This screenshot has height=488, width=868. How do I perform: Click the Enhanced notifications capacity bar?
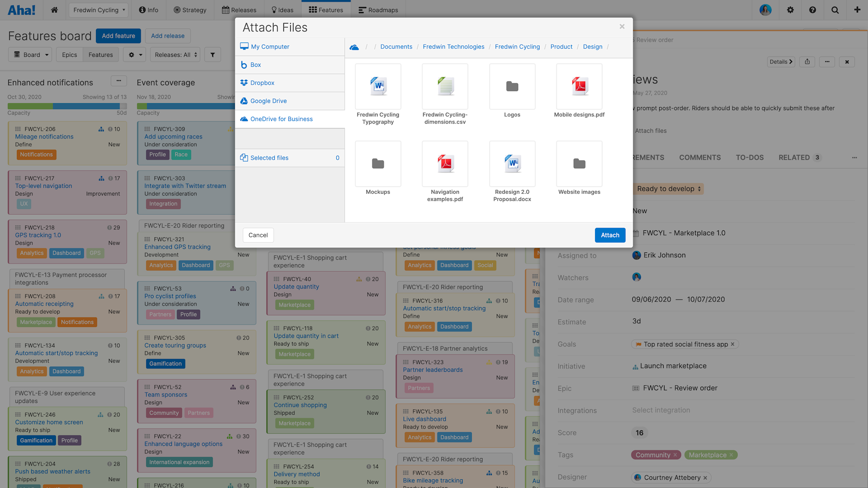point(67,105)
